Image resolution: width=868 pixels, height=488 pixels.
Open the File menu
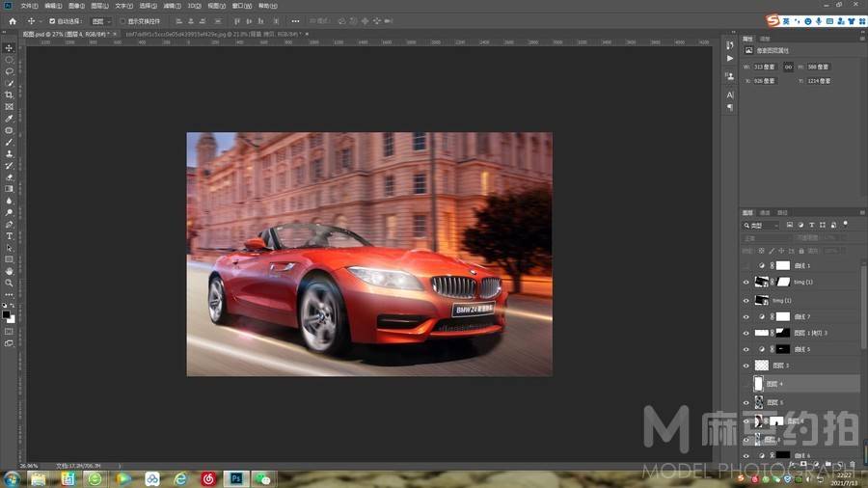tap(29, 6)
